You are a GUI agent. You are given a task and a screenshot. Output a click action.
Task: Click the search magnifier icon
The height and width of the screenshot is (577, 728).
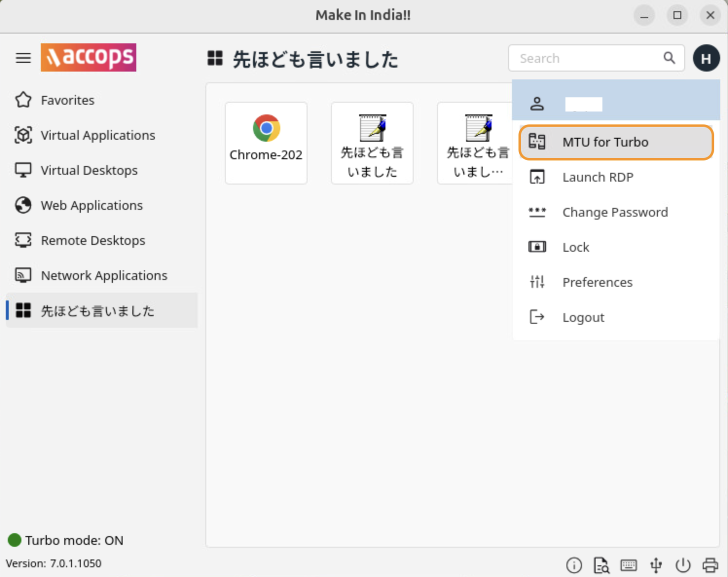[669, 58]
